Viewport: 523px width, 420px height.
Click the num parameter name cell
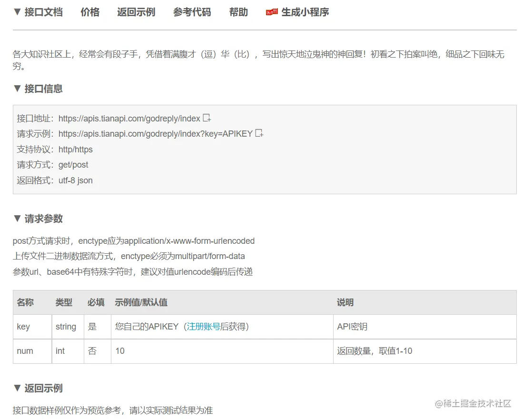(32, 351)
